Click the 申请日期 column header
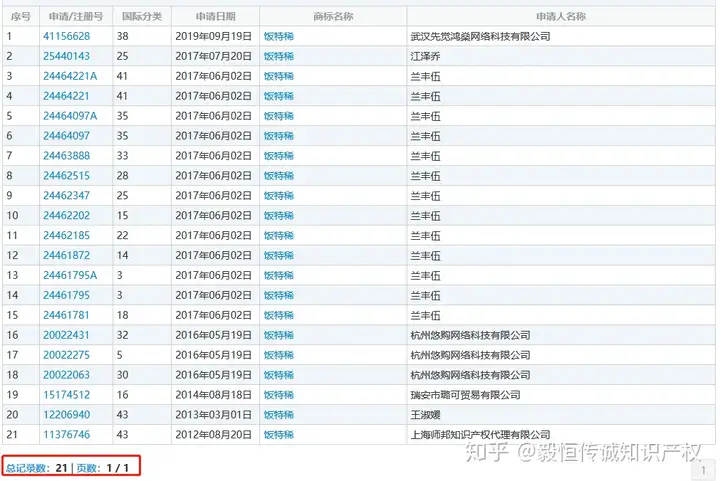 215,17
